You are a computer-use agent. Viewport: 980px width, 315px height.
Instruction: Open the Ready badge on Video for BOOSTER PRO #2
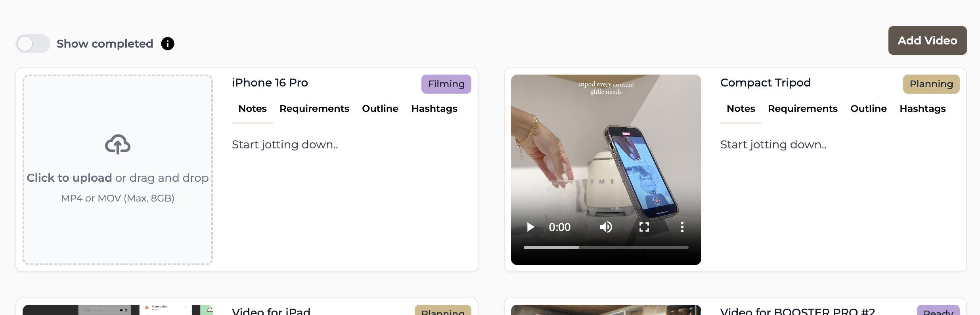click(938, 310)
